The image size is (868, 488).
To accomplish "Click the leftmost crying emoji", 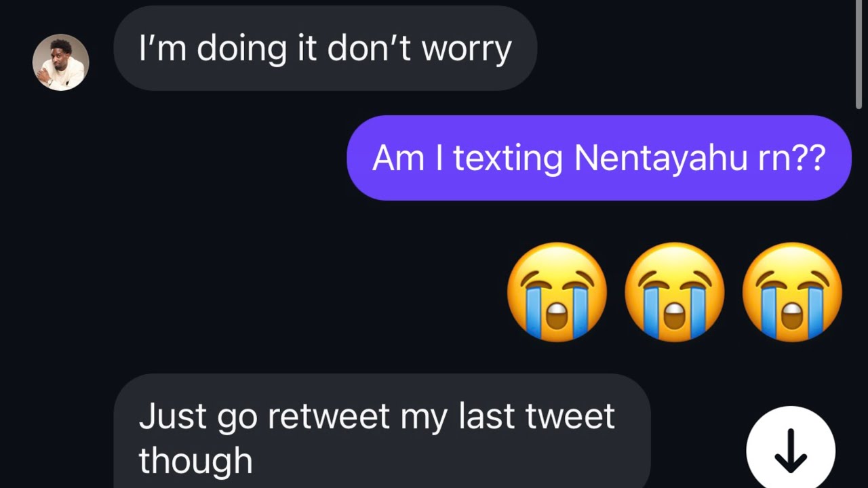I will tap(557, 292).
